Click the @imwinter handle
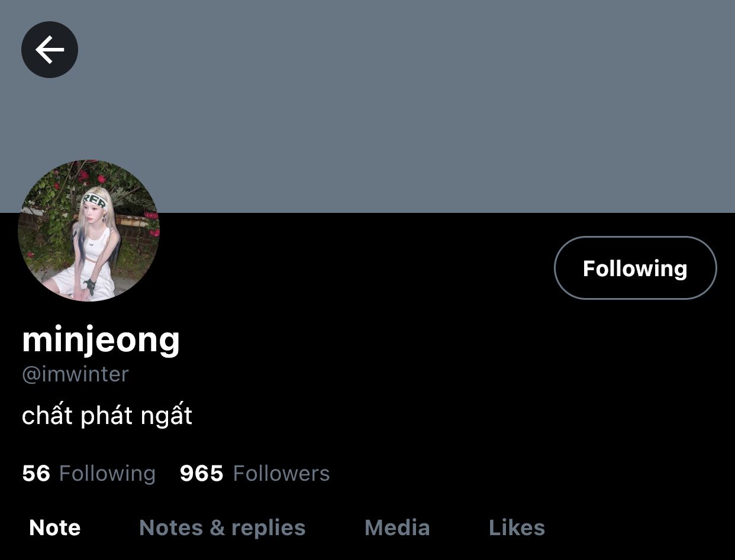Image resolution: width=735 pixels, height=560 pixels. (75, 374)
